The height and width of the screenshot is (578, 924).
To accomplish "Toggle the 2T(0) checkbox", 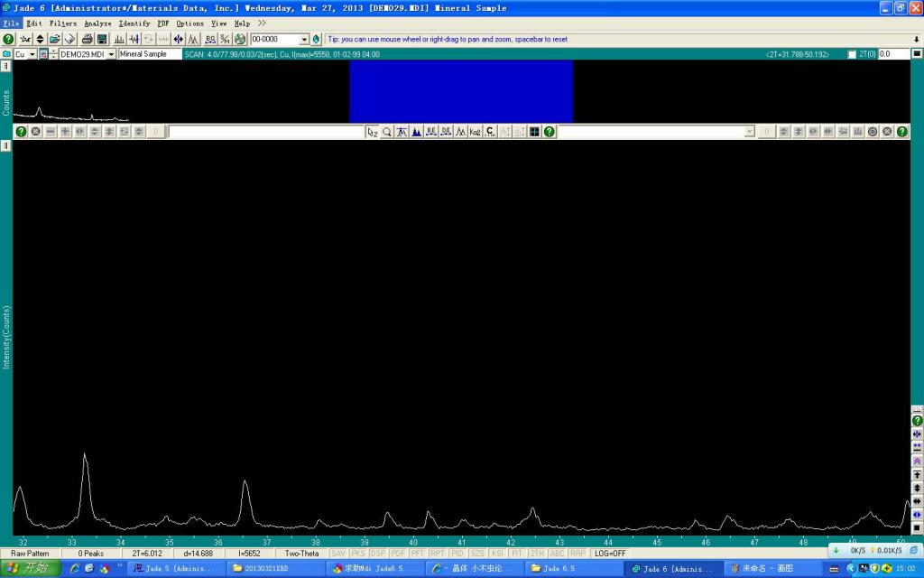I will point(852,54).
